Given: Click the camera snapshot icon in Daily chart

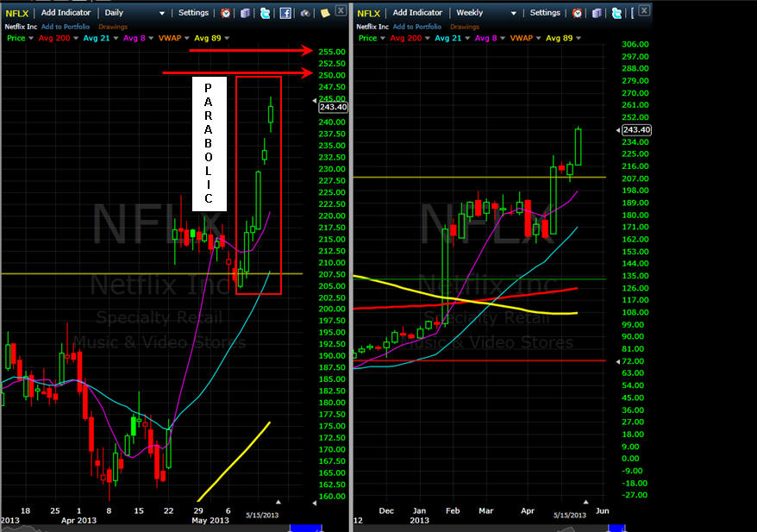Looking at the screenshot, I should pos(305,13).
